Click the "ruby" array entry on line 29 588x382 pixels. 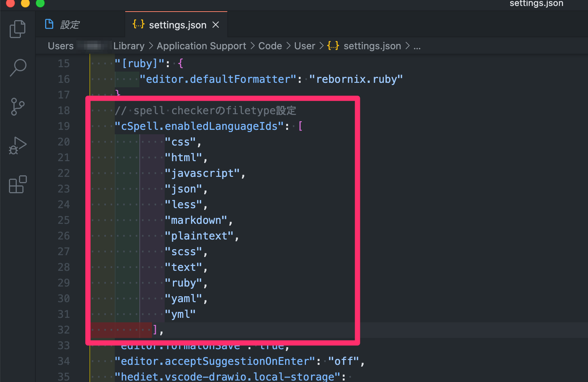[183, 283]
